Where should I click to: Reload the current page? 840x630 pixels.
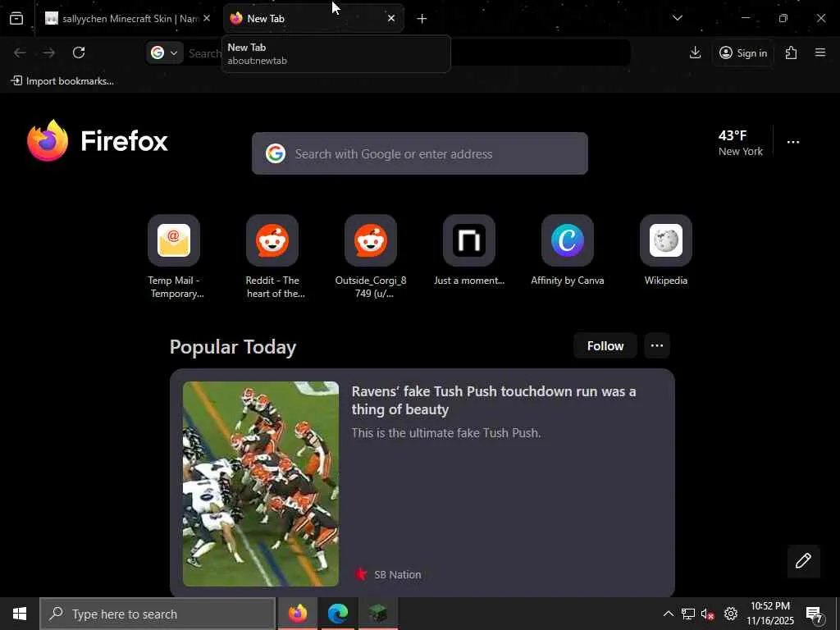(x=79, y=52)
